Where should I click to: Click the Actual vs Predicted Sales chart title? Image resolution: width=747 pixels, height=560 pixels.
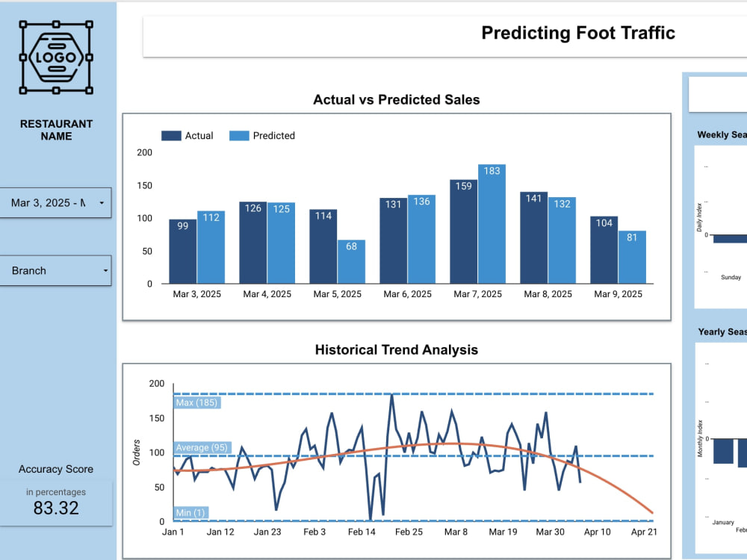395,99
